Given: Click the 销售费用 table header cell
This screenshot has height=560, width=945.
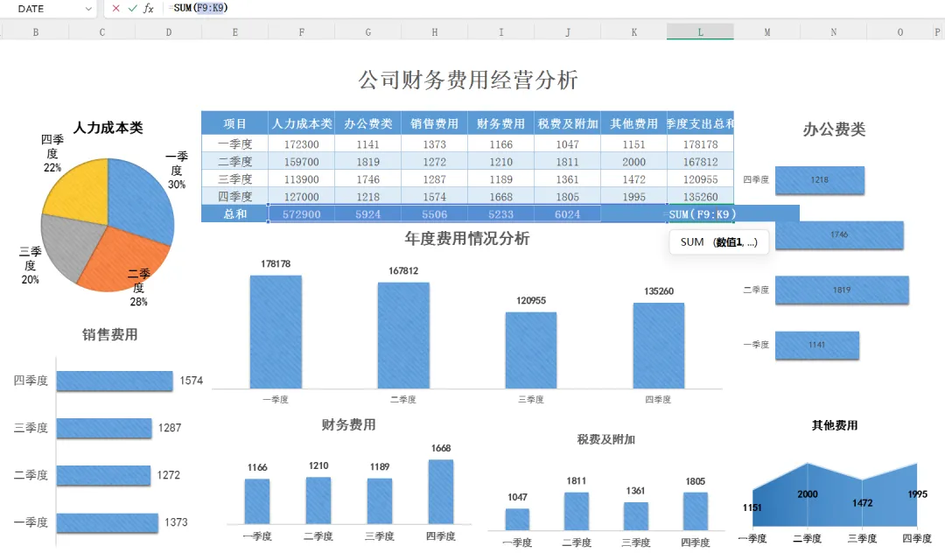Looking at the screenshot, I should tap(435, 123).
